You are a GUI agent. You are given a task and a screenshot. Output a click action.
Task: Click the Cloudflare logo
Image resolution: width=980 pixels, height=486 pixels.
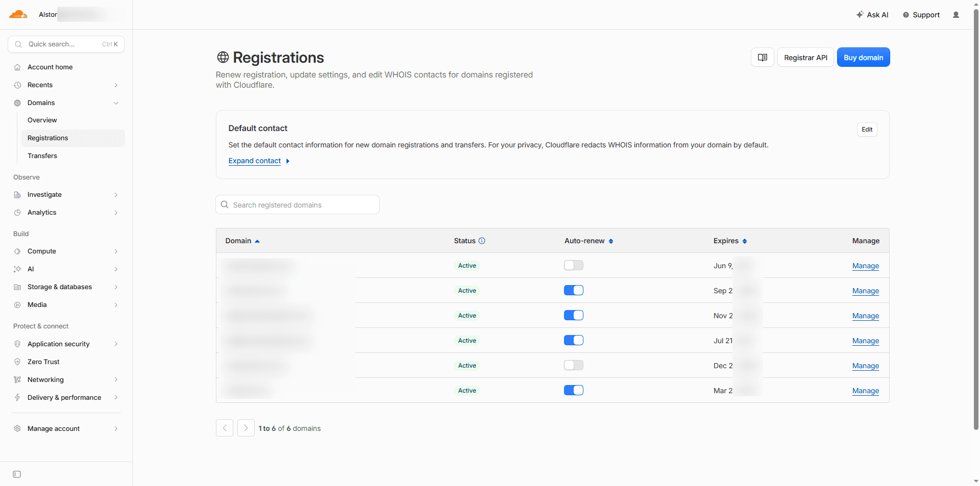tap(18, 14)
